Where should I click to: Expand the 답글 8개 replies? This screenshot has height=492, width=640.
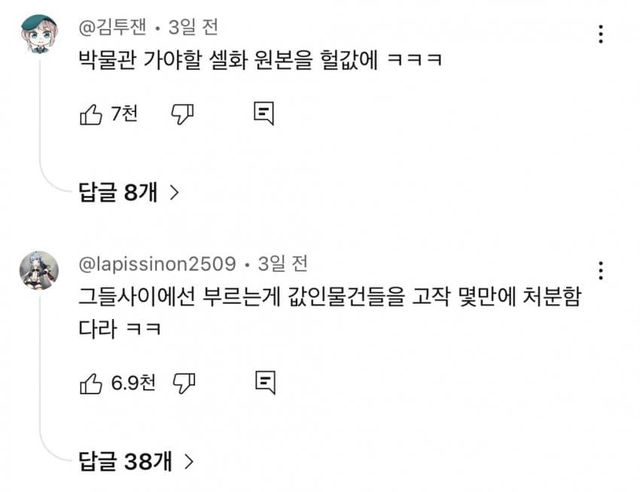tap(128, 193)
